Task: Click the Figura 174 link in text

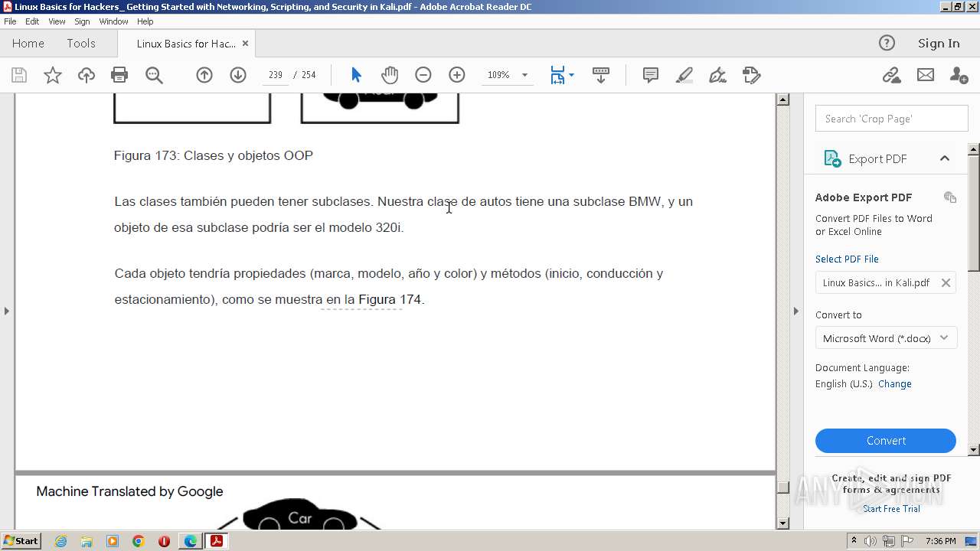Action: point(390,299)
